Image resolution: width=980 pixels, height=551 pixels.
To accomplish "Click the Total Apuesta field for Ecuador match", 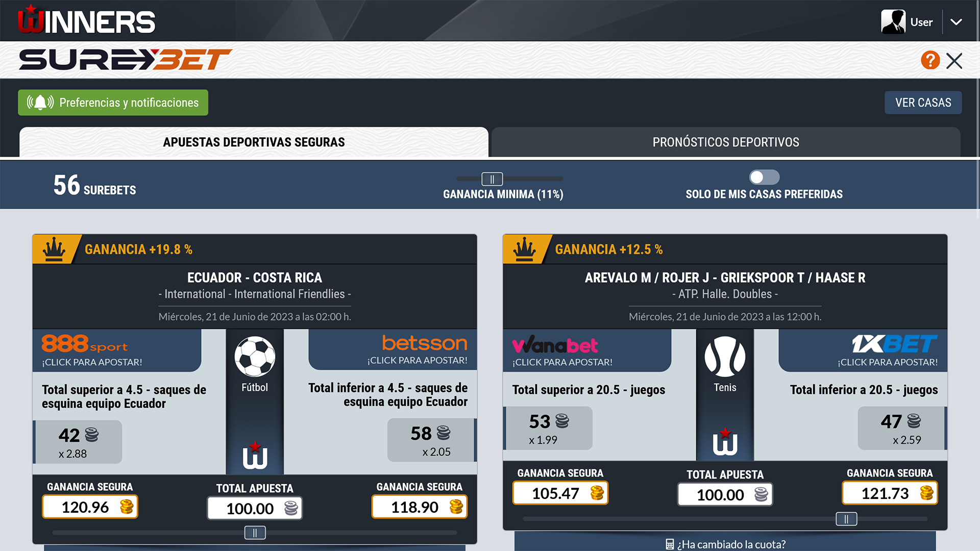I will tap(254, 508).
